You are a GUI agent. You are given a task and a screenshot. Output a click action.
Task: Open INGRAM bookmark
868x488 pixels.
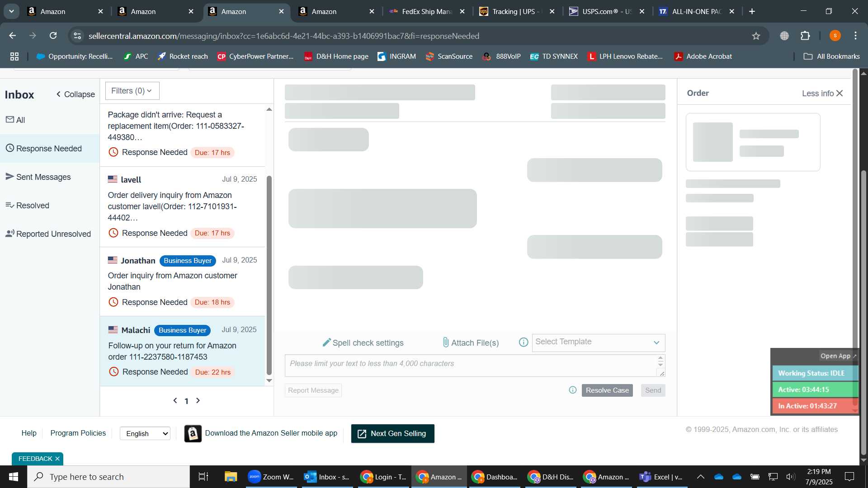click(396, 56)
